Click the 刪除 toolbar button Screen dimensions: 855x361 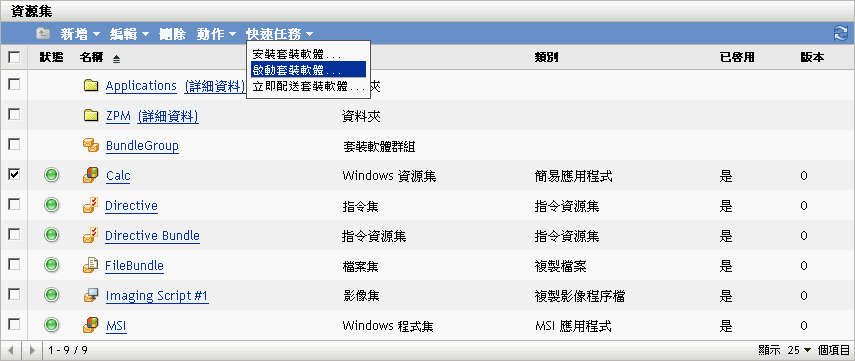172,34
